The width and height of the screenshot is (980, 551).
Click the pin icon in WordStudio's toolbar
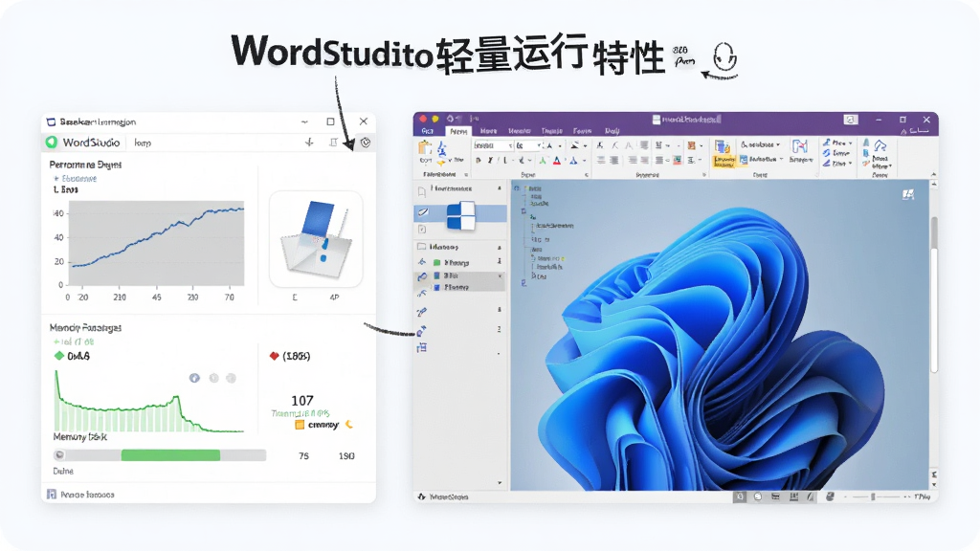309,143
